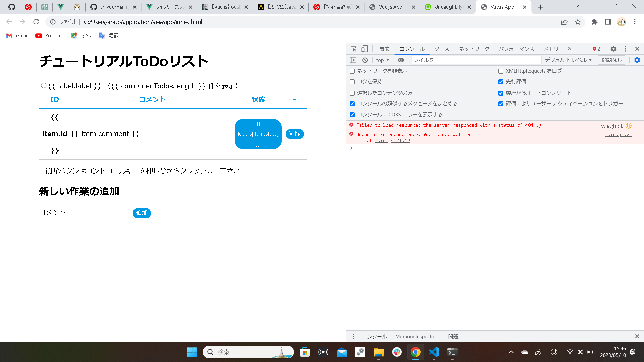Viewport: 644px width, 362px height.
Task: Click the bookmark star icon
Action: point(578,22)
